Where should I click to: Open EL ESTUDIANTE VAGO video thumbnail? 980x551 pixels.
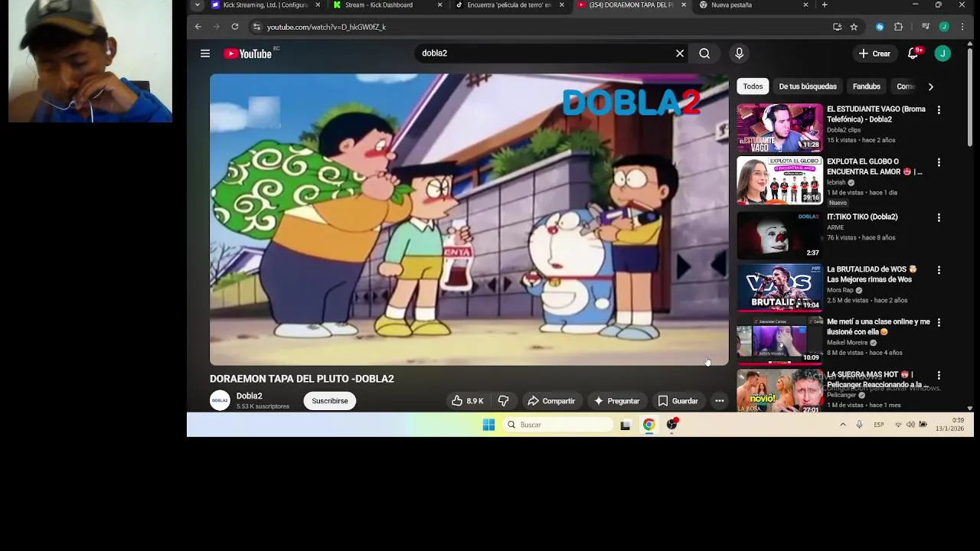click(779, 128)
